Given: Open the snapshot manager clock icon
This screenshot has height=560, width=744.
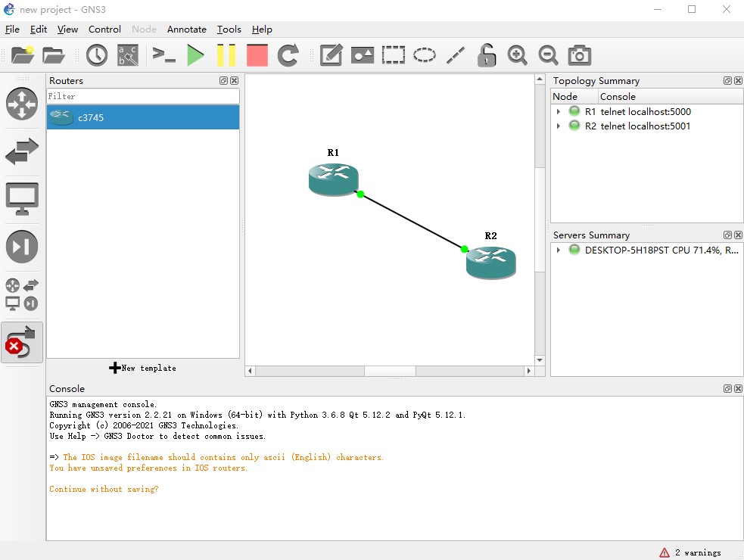Looking at the screenshot, I should pos(97,55).
